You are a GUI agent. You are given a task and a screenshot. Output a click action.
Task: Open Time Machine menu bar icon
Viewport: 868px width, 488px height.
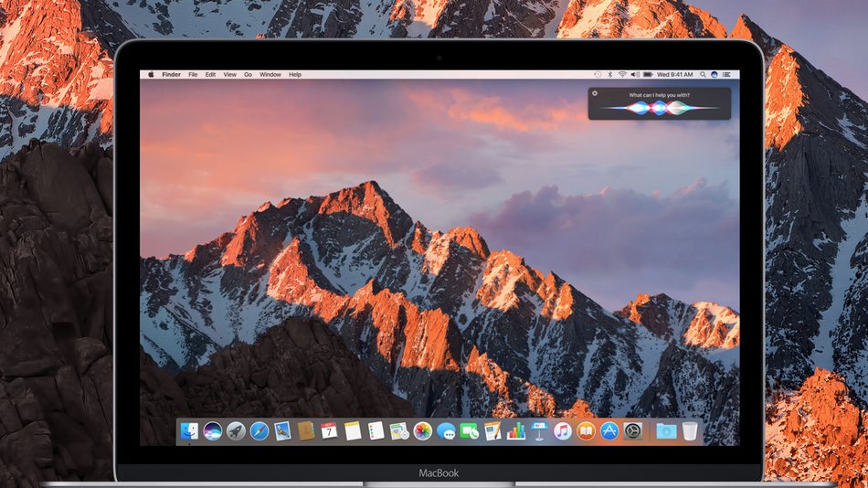pos(598,74)
